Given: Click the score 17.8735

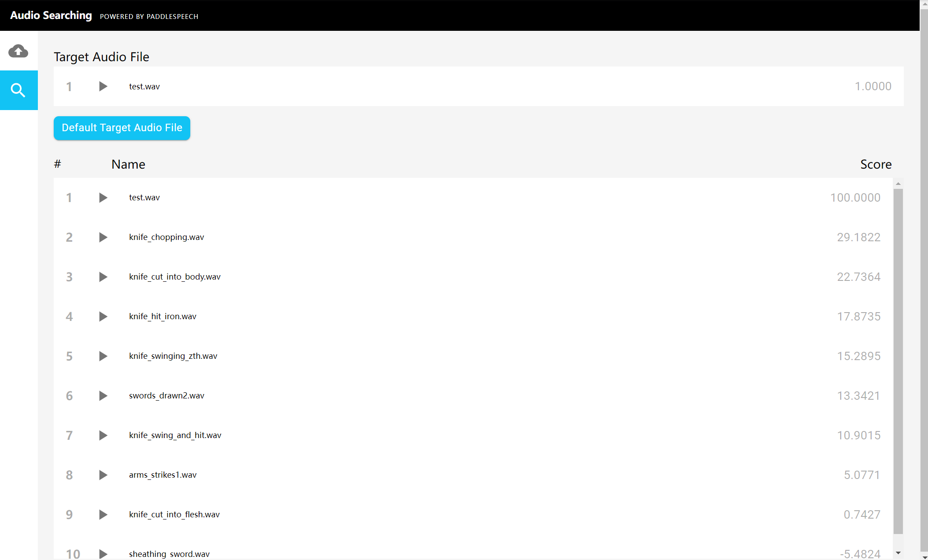Looking at the screenshot, I should 859,317.
